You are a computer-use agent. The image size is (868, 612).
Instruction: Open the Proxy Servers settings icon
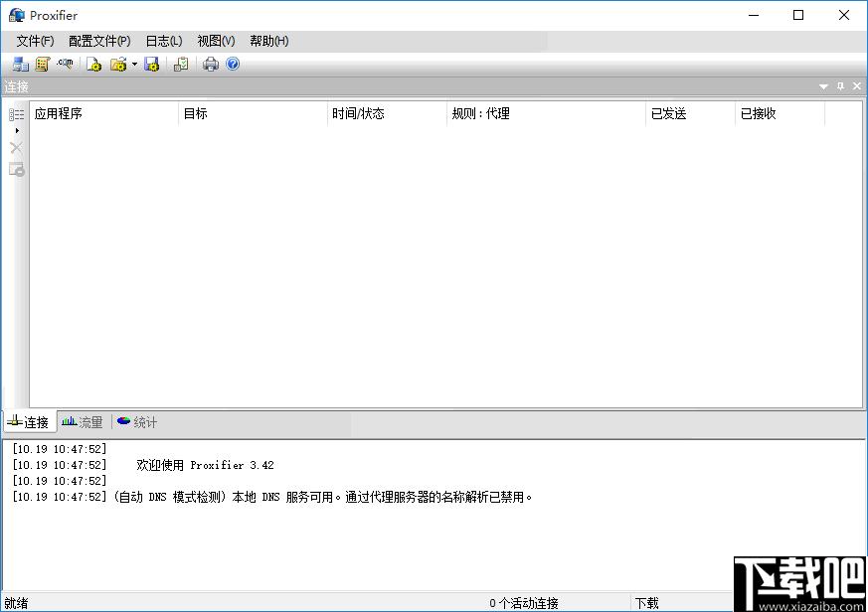[x=21, y=65]
